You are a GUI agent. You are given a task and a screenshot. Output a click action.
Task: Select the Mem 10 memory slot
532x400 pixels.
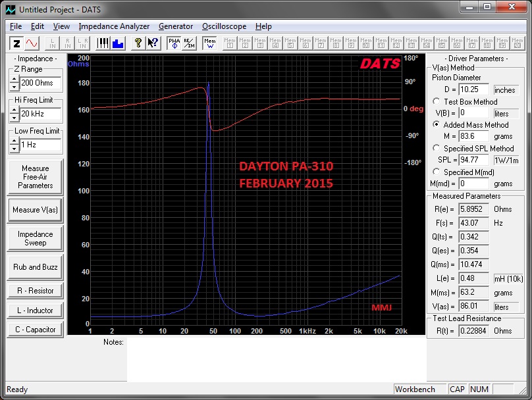tap(366, 43)
